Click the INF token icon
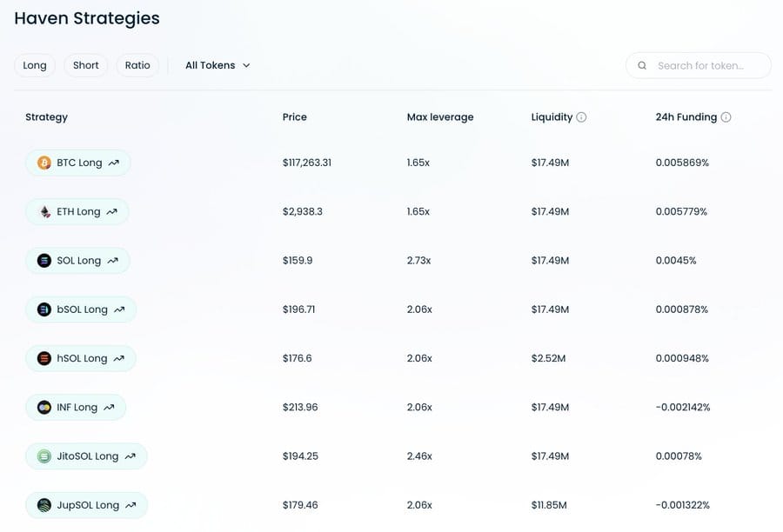The image size is (783, 532). (44, 407)
